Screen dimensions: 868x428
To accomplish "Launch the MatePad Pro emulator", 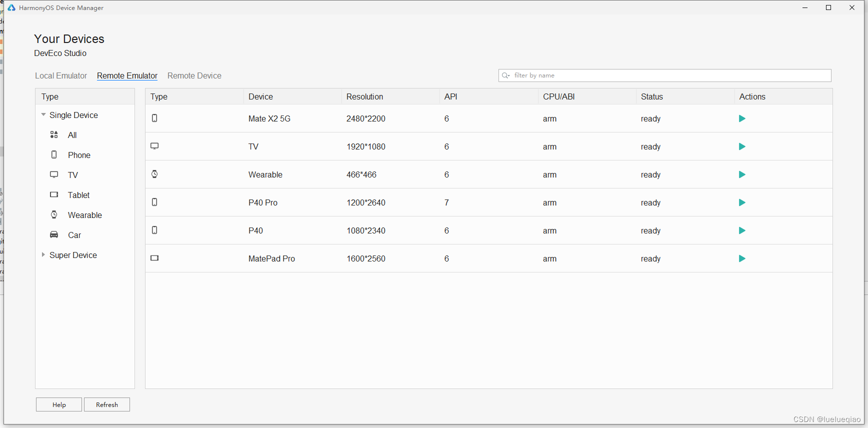I will pos(742,258).
